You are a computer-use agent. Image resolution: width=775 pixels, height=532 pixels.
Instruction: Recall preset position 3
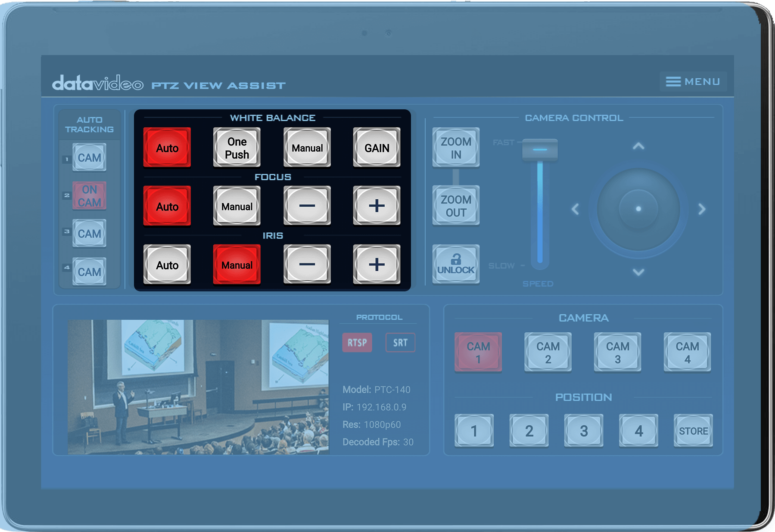click(584, 430)
